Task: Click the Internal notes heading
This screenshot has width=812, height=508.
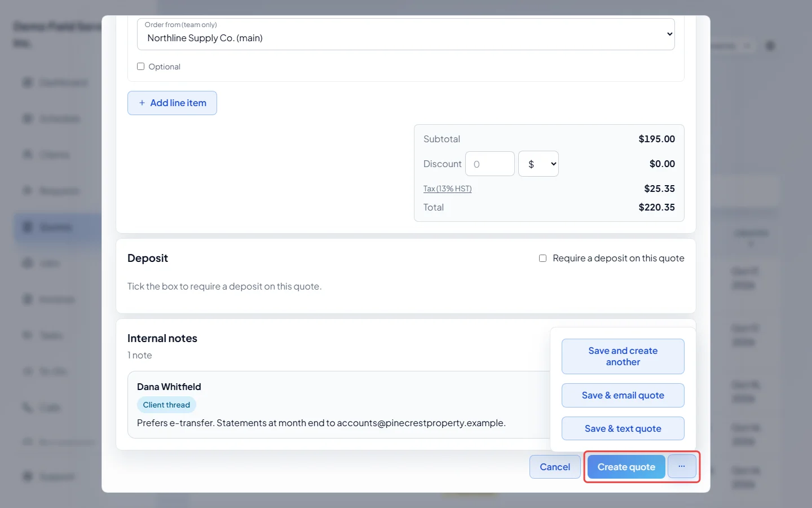Action: point(162,338)
